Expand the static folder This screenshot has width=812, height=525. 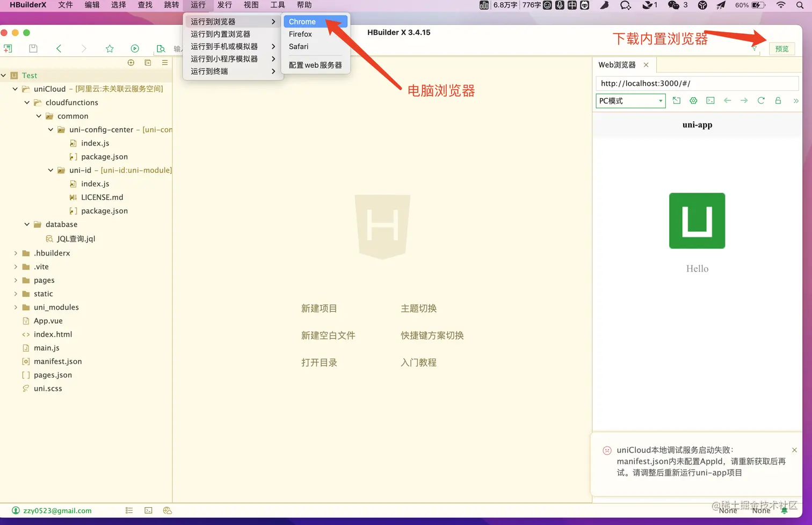(15, 294)
